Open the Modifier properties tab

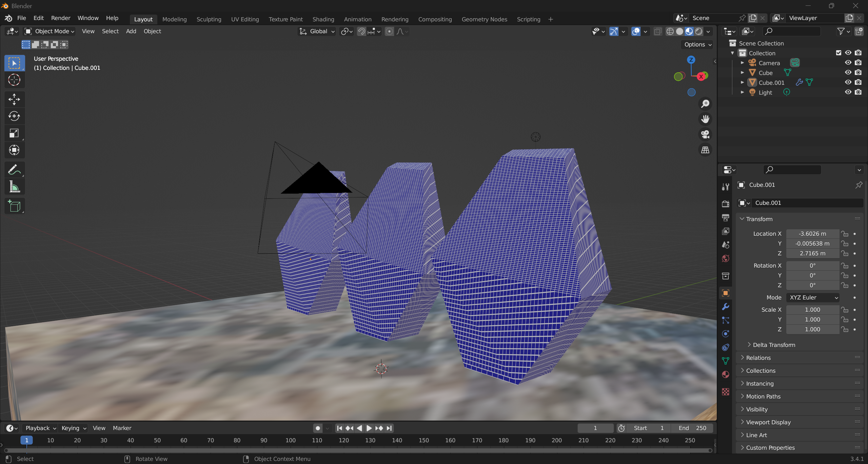(x=726, y=307)
